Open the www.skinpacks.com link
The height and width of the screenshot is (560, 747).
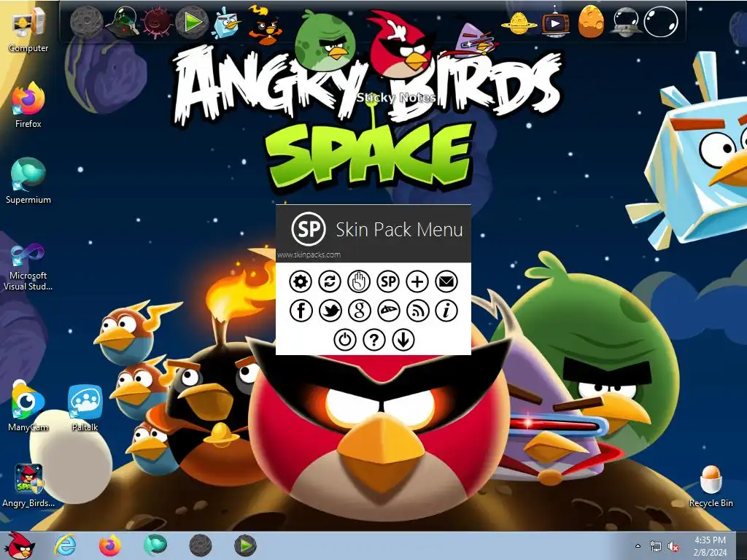pyautogui.click(x=309, y=254)
